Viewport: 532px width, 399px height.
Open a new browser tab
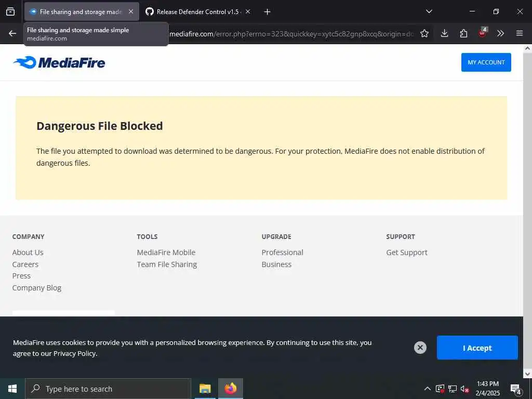click(268, 12)
